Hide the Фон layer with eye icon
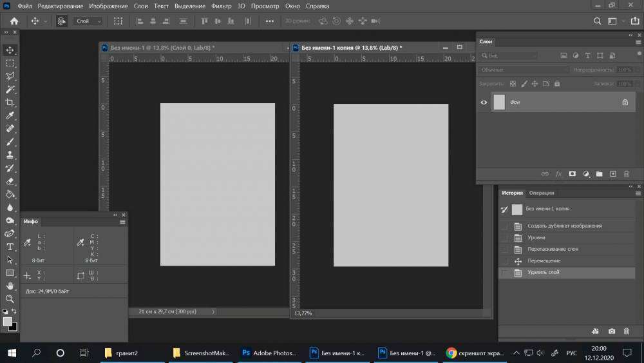644x363 pixels. pyautogui.click(x=484, y=102)
